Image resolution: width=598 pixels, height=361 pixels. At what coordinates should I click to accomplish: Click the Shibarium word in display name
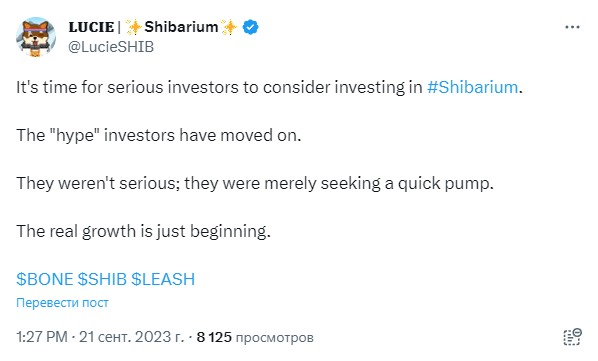(x=181, y=27)
